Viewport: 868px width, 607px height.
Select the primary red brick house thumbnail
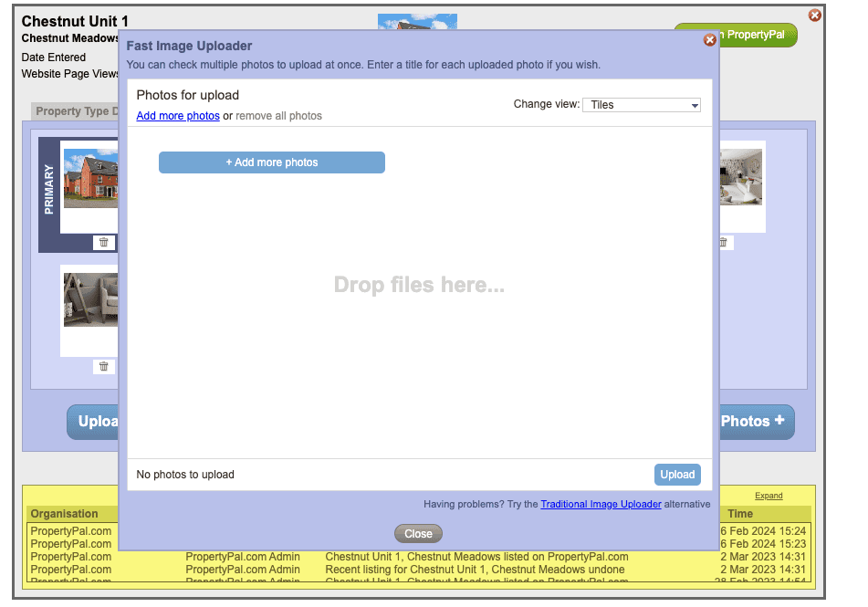[90, 178]
